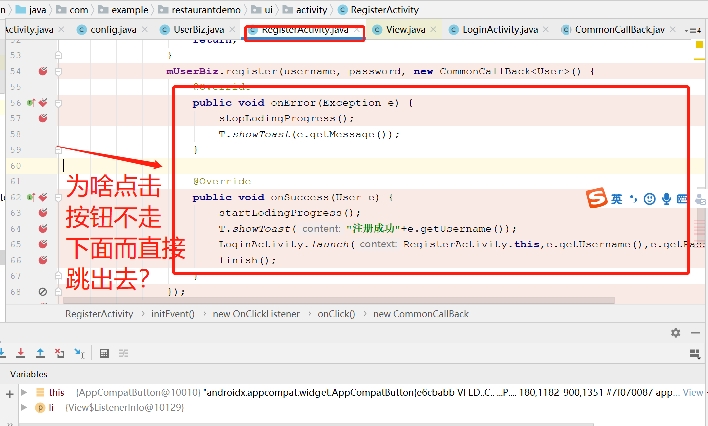Viewport: 708px width, 426px height.
Task: Click override marker icon on line 56
Action: 31,103
